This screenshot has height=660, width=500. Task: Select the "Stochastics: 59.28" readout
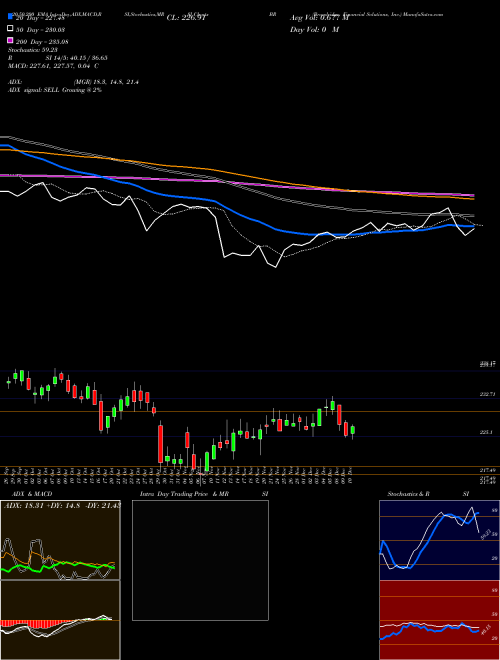(x=32, y=50)
